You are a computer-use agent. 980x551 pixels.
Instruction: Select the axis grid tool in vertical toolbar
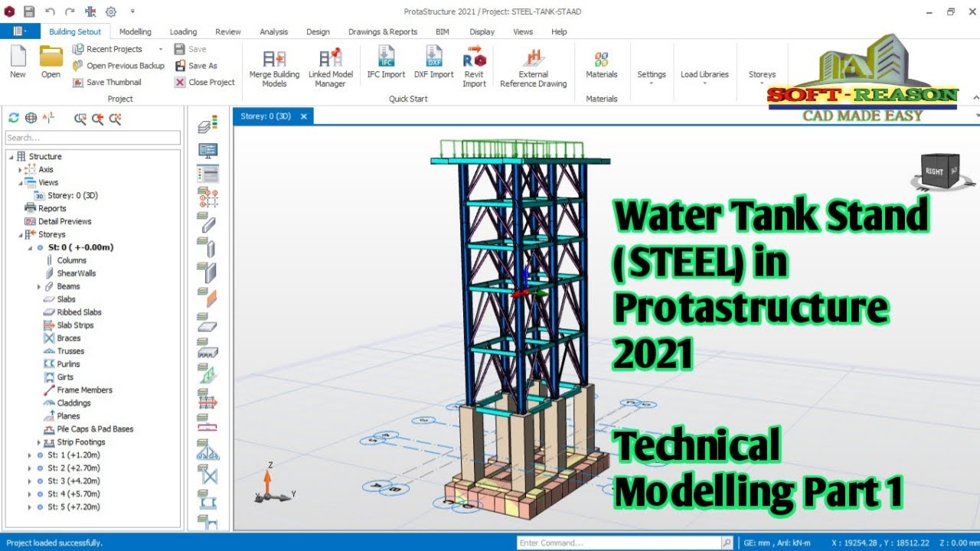coord(207,198)
